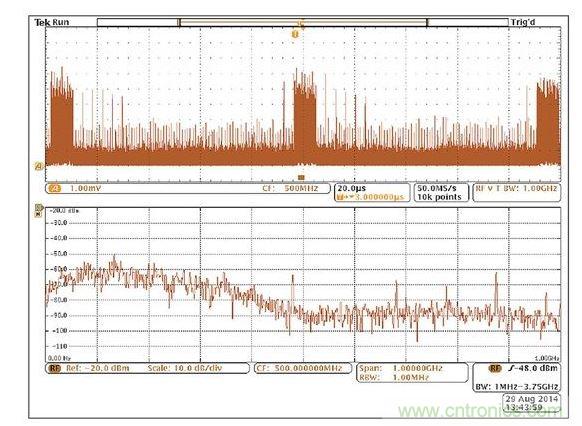Click the 3.000000µs delay readout
This screenshot has height=426, width=582.
(370, 197)
